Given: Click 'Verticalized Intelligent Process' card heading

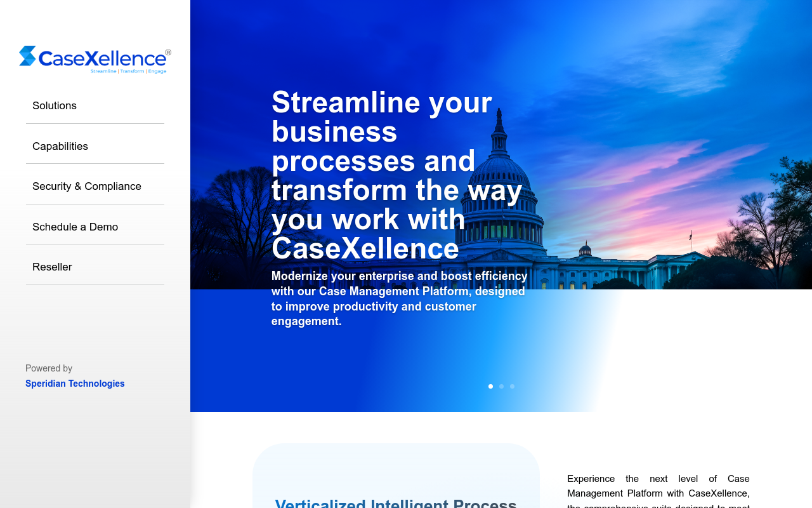Looking at the screenshot, I should click(396, 503).
